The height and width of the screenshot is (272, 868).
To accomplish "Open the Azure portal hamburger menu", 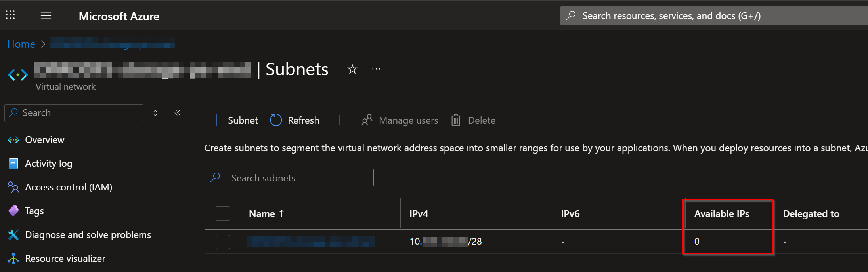I will click(46, 16).
